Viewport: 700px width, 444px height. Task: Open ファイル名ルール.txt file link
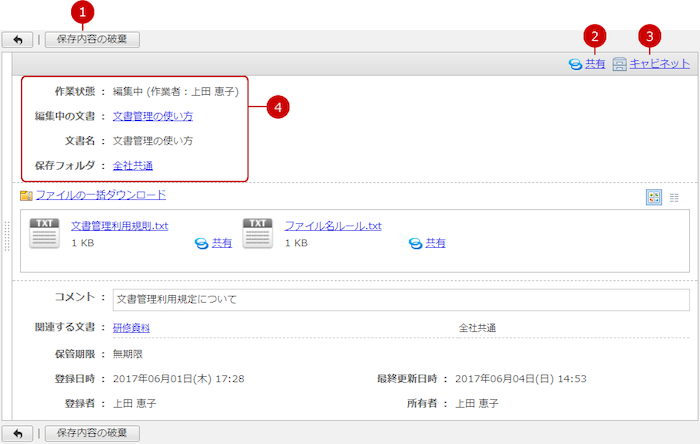click(x=333, y=226)
